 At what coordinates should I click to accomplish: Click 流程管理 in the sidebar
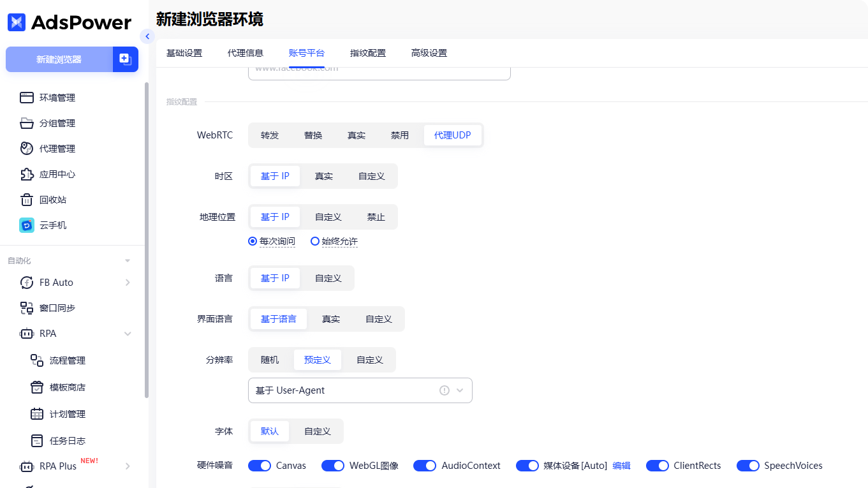point(68,360)
